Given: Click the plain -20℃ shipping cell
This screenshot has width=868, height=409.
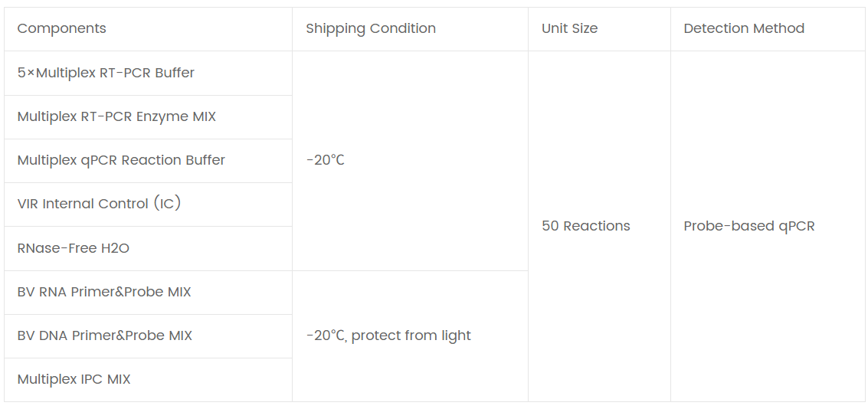Looking at the screenshot, I should click(326, 161).
